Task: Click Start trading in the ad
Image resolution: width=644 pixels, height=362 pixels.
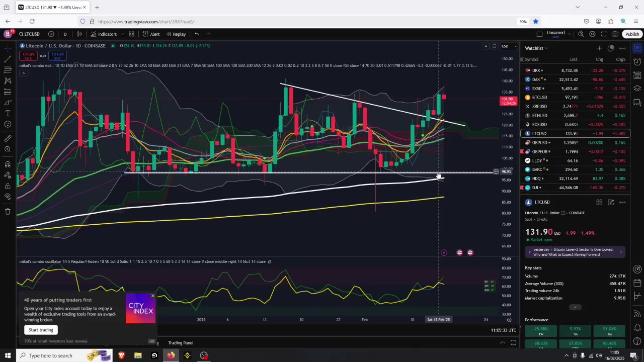Action: (41, 330)
